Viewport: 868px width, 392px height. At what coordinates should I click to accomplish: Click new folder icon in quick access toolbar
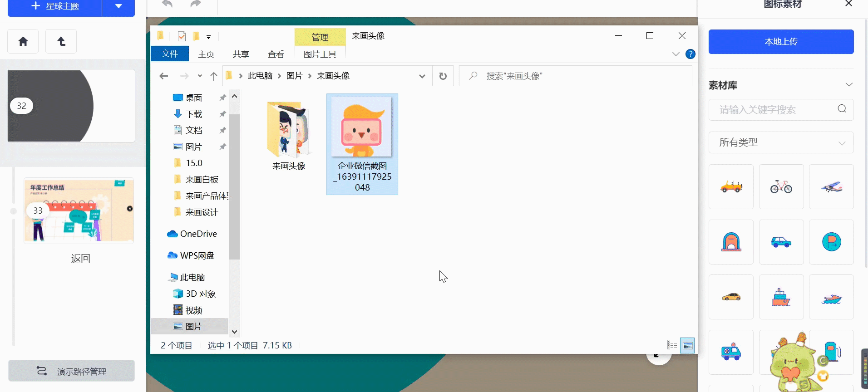click(196, 36)
